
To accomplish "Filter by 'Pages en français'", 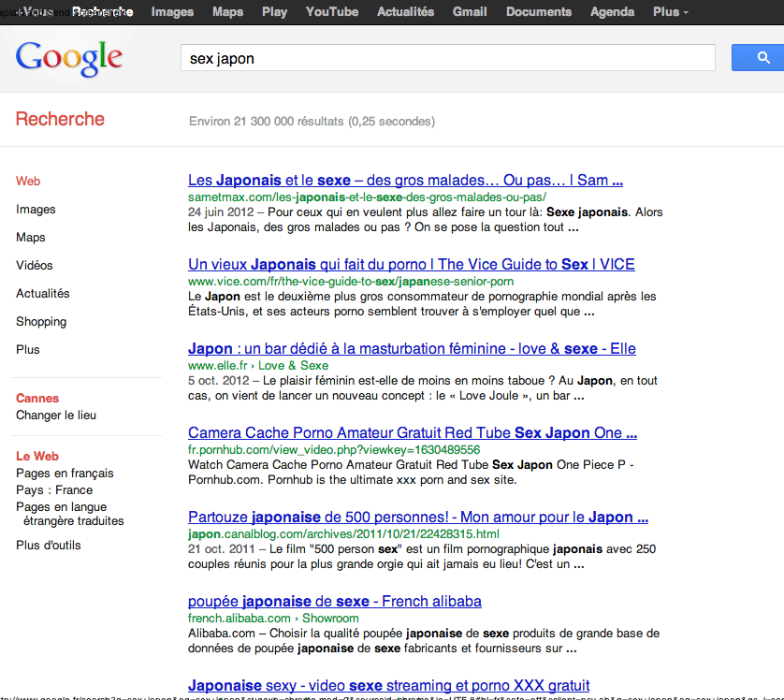I will [x=65, y=473].
